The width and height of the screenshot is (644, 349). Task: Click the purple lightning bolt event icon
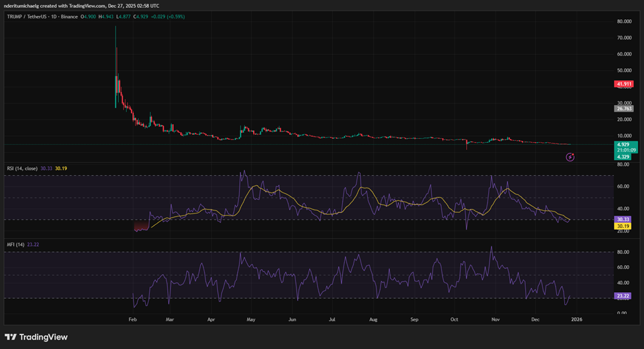point(571,157)
